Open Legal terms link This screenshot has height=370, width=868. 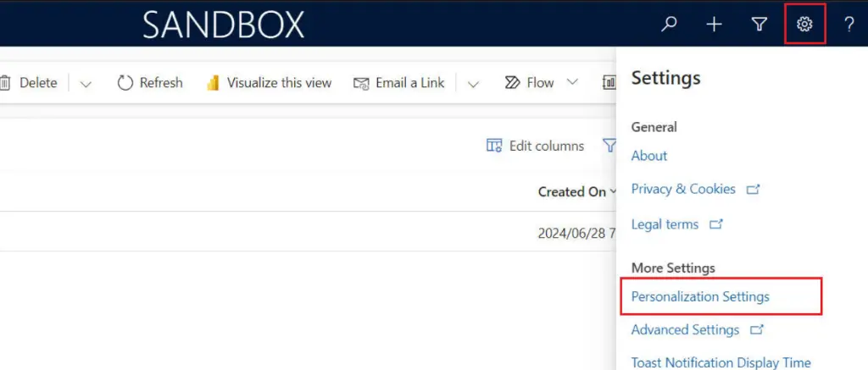pyautogui.click(x=665, y=224)
